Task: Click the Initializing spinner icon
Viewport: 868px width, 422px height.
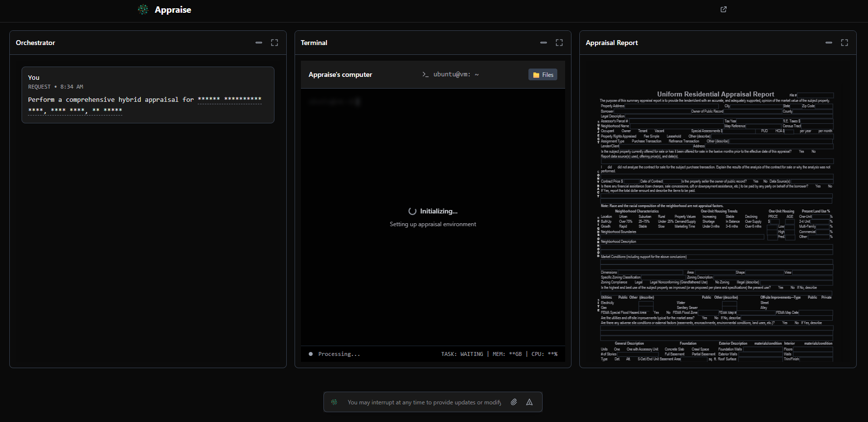Action: coord(412,211)
